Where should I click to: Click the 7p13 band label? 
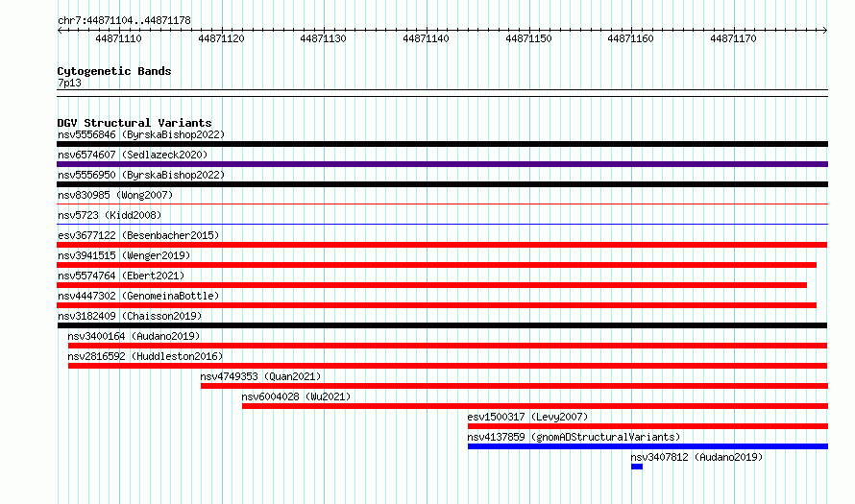[x=69, y=83]
